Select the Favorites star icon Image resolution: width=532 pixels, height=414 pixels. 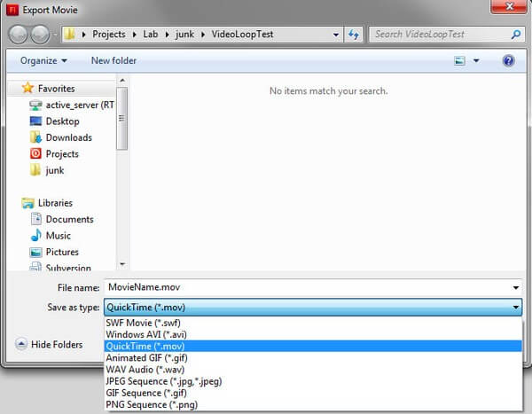[x=27, y=88]
